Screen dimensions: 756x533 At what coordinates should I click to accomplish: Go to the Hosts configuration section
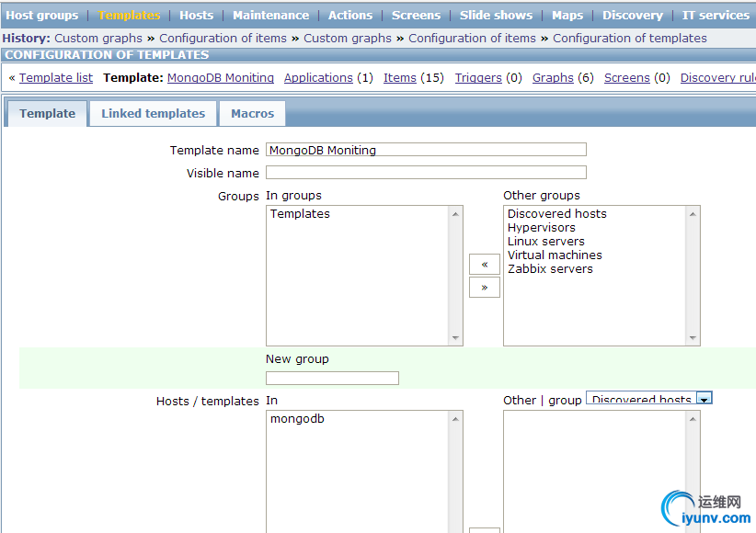coord(196,15)
